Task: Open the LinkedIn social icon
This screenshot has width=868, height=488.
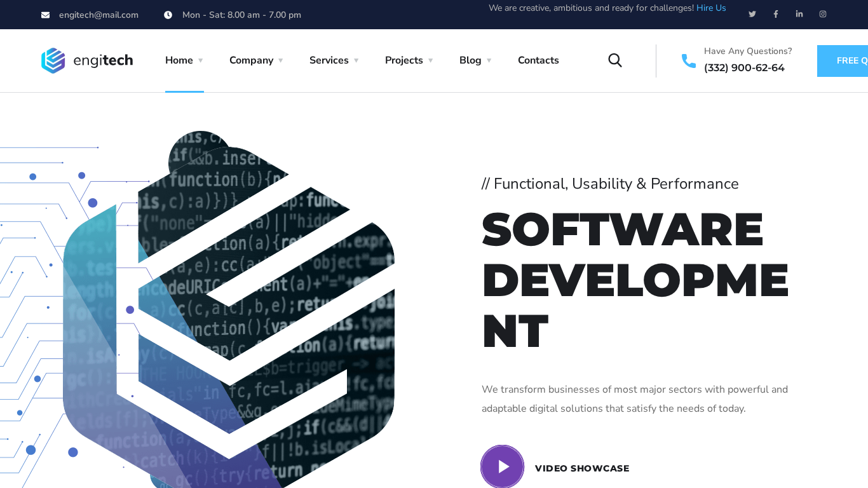Action: (799, 14)
